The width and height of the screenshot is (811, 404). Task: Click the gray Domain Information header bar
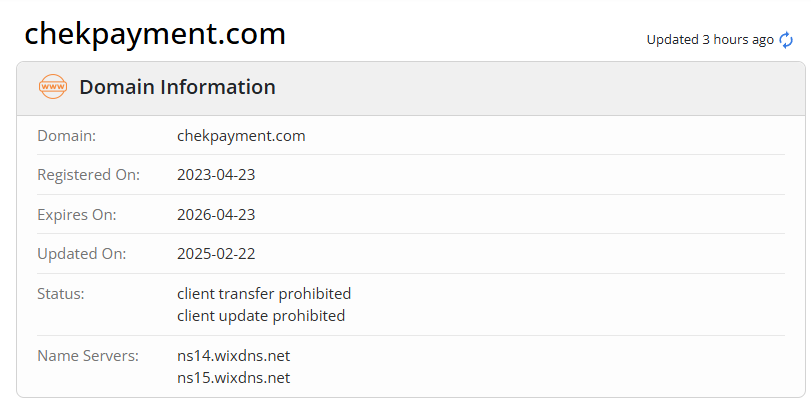click(x=500, y=87)
